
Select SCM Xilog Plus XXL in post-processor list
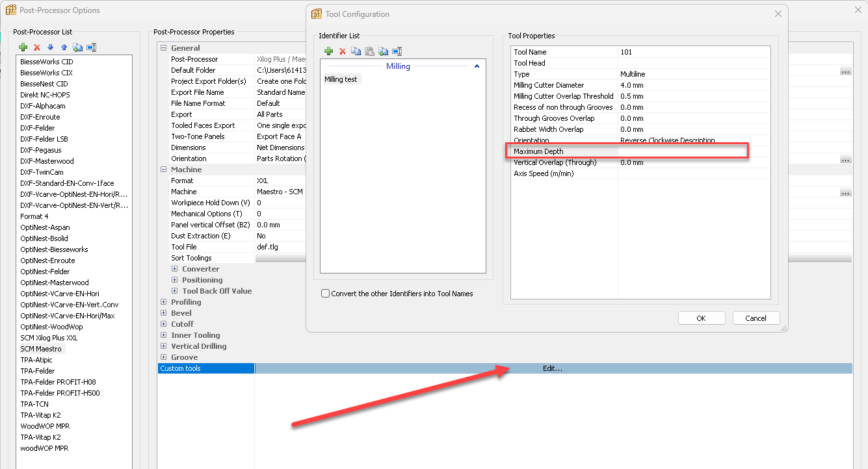pyautogui.click(x=49, y=338)
